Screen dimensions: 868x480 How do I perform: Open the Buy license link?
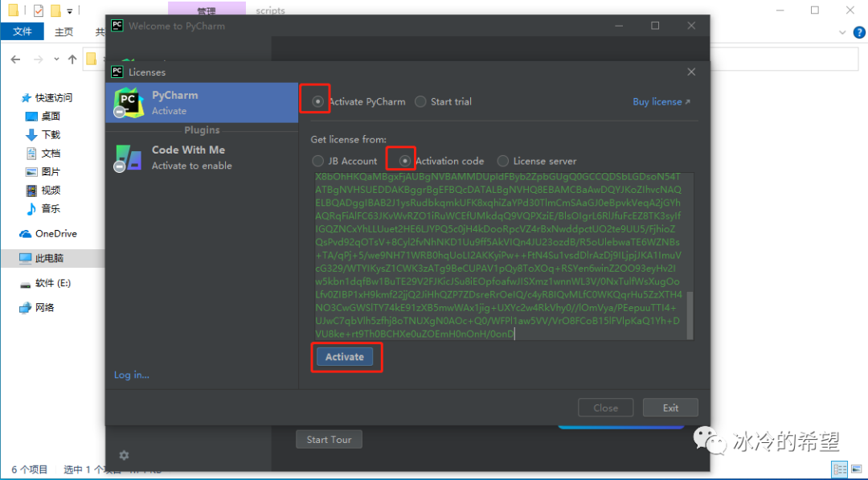(x=661, y=102)
